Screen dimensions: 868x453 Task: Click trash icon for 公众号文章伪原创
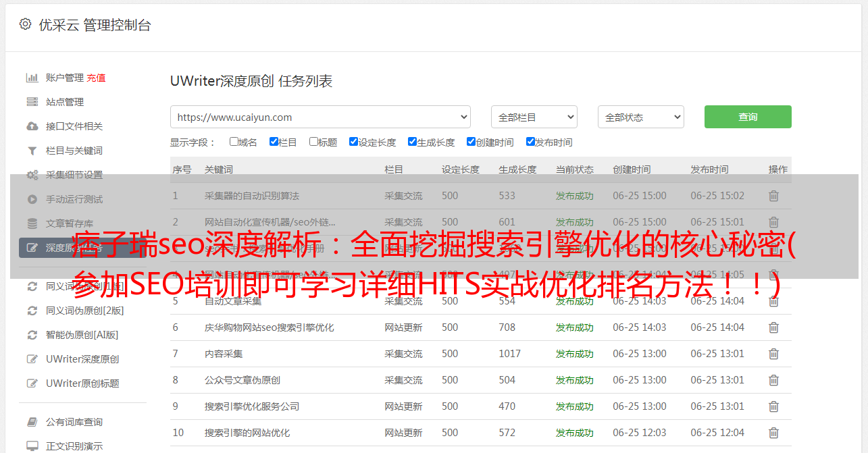(x=773, y=380)
